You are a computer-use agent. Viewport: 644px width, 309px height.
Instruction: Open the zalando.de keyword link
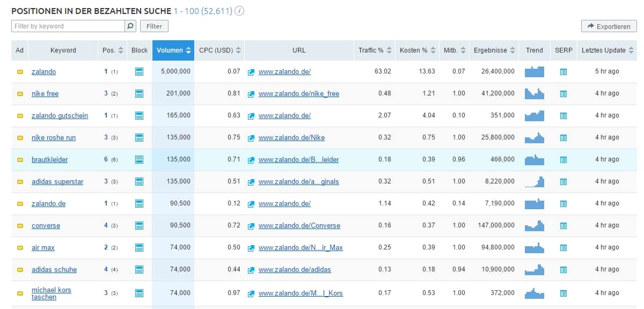tap(48, 204)
